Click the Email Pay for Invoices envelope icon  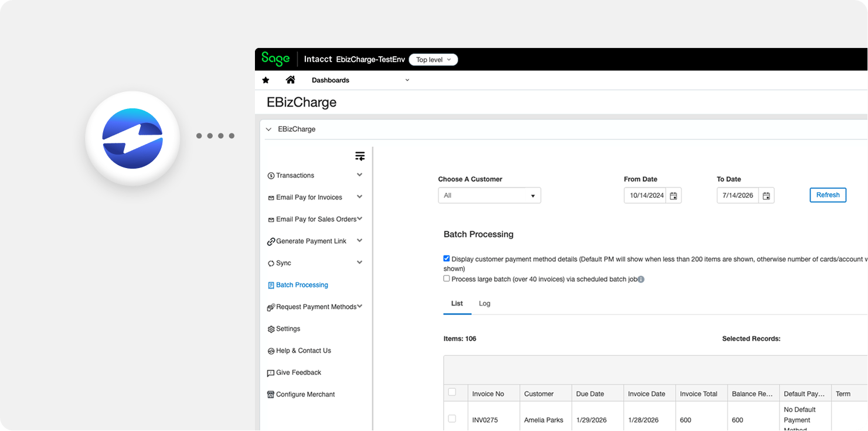pos(271,198)
